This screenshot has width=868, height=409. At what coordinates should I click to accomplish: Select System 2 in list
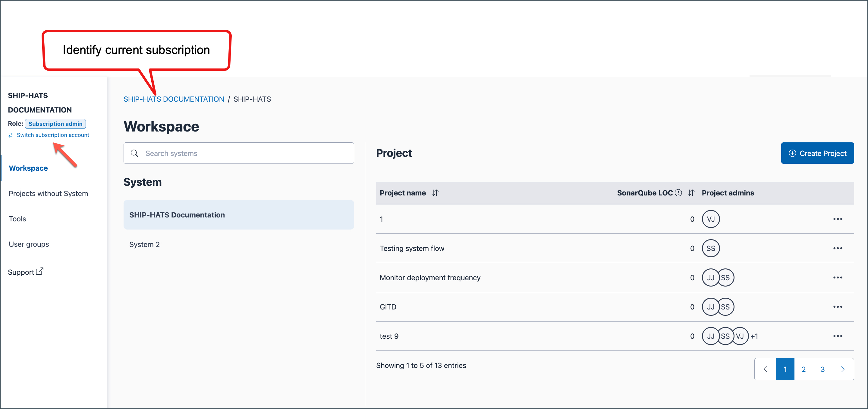145,244
